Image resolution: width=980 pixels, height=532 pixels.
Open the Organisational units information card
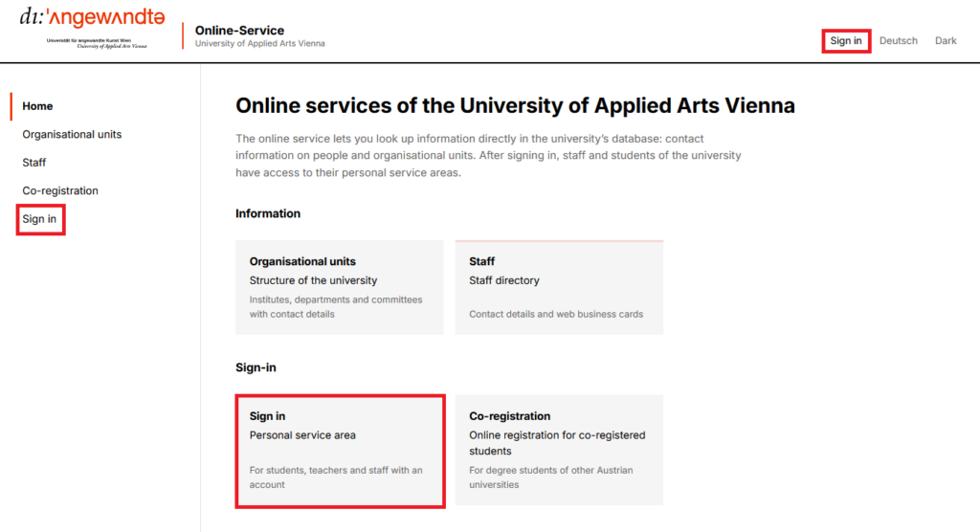click(340, 287)
